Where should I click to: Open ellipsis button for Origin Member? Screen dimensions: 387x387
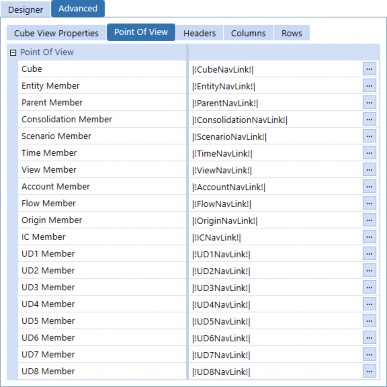click(369, 220)
